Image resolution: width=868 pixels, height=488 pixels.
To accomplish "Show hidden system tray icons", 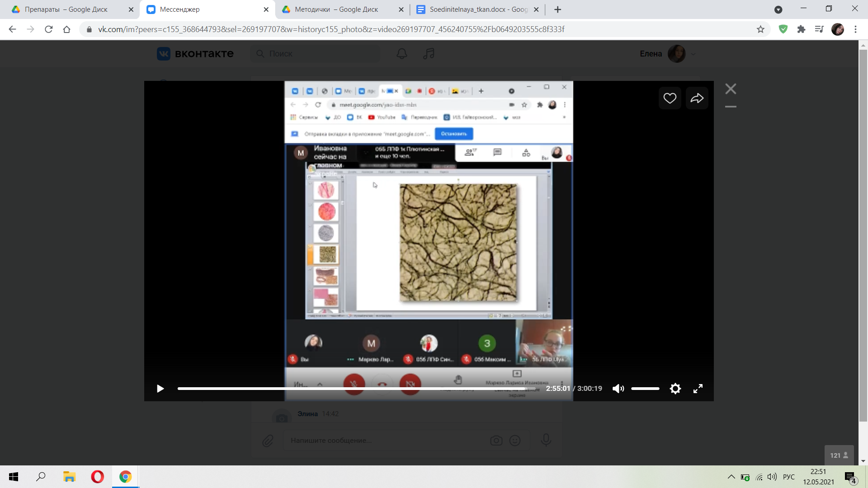I will [731, 477].
